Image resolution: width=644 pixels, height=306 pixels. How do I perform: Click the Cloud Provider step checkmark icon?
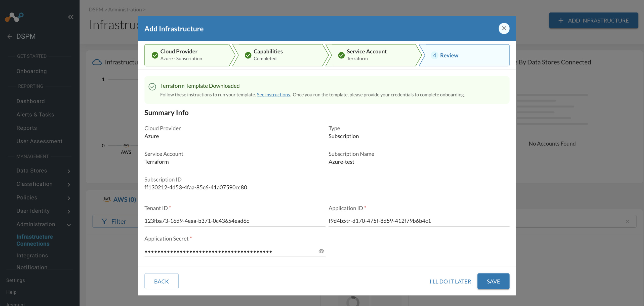pyautogui.click(x=155, y=55)
